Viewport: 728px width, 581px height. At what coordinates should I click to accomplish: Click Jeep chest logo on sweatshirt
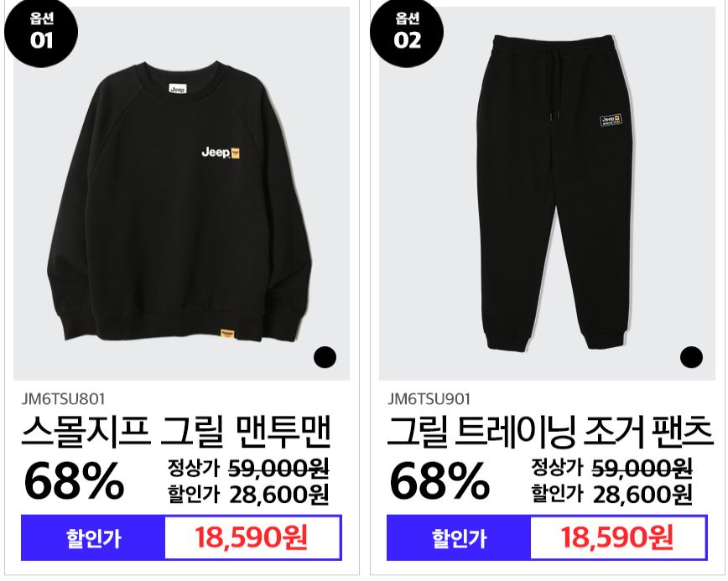pos(221,153)
